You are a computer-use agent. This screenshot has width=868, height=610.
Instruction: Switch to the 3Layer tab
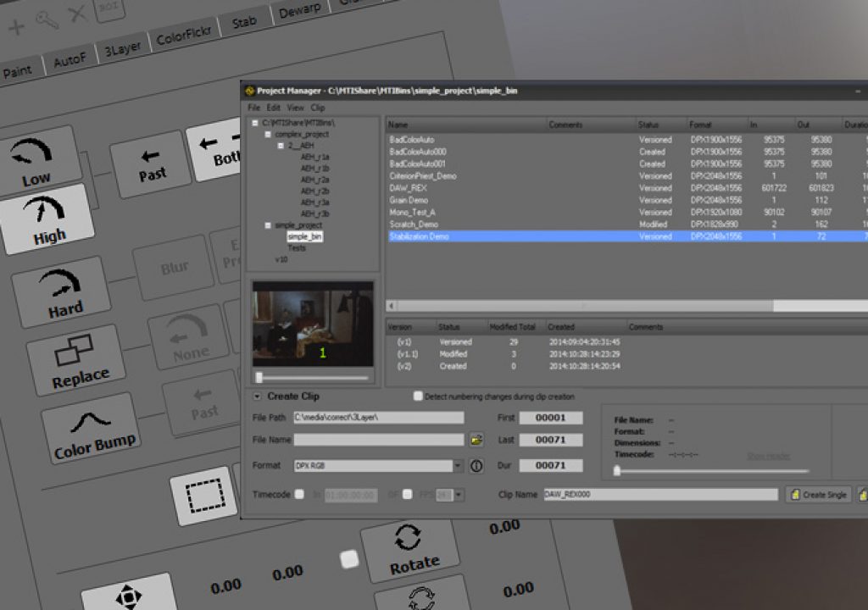(x=122, y=48)
